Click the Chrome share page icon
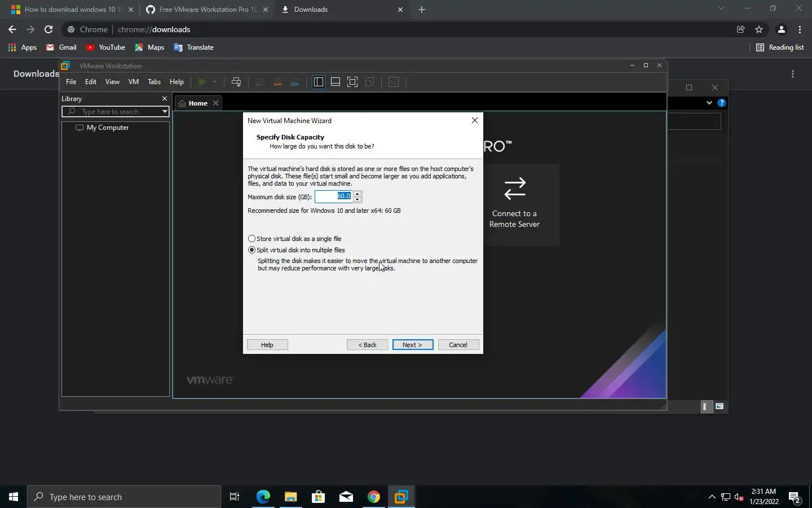The image size is (812, 508). click(x=741, y=29)
